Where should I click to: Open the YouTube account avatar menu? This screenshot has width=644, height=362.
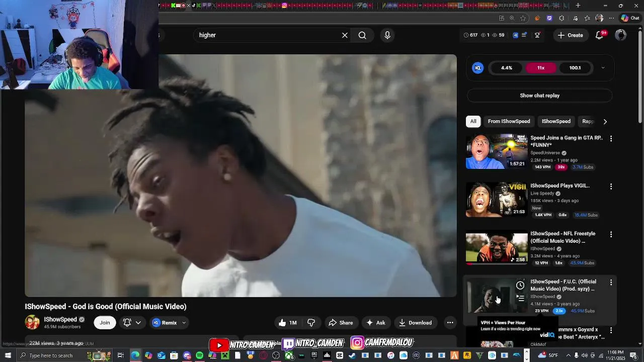click(621, 35)
